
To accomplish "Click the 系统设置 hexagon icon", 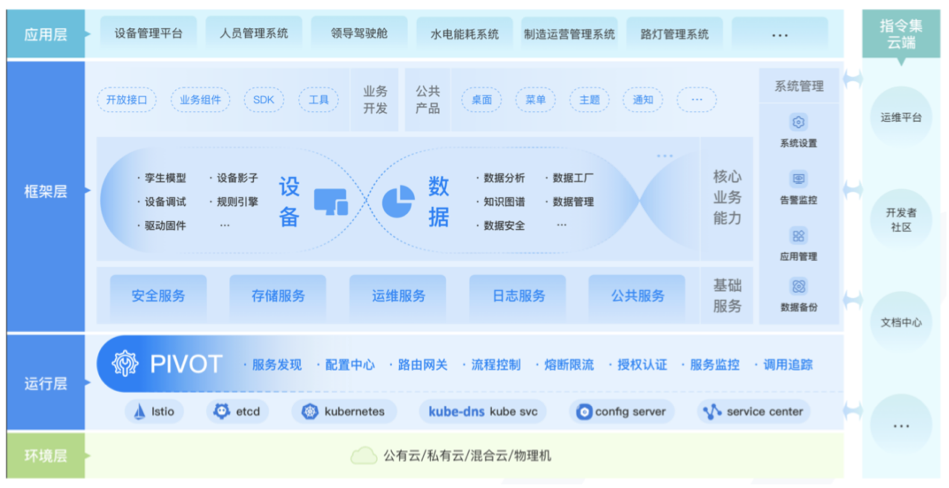I will click(x=798, y=122).
